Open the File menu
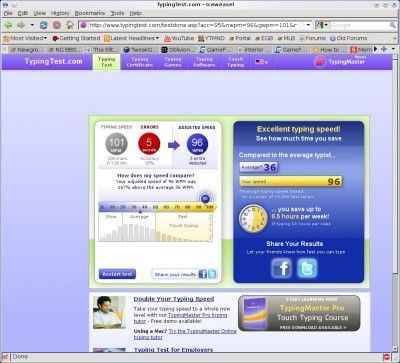The width and height of the screenshot is (400, 363). point(8,13)
